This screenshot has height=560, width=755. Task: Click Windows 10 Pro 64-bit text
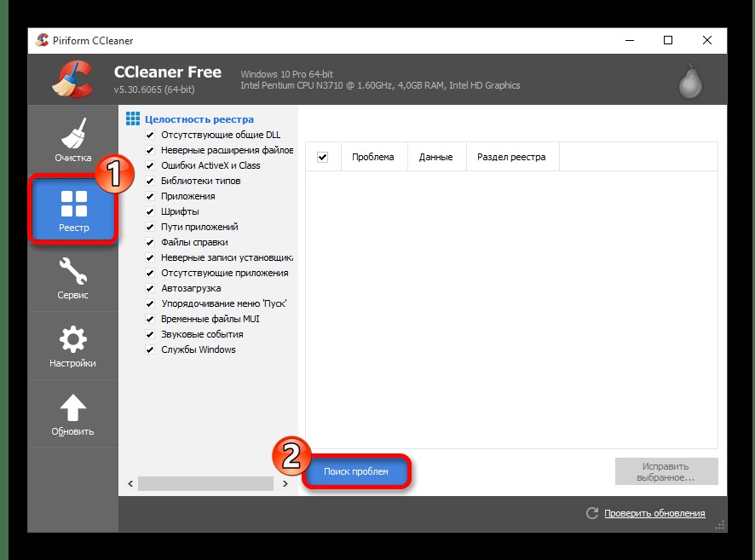point(286,74)
